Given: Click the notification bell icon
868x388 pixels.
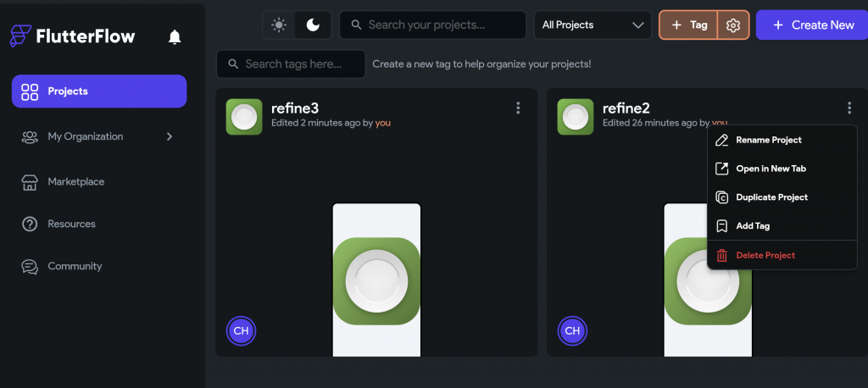Looking at the screenshot, I should 175,36.
